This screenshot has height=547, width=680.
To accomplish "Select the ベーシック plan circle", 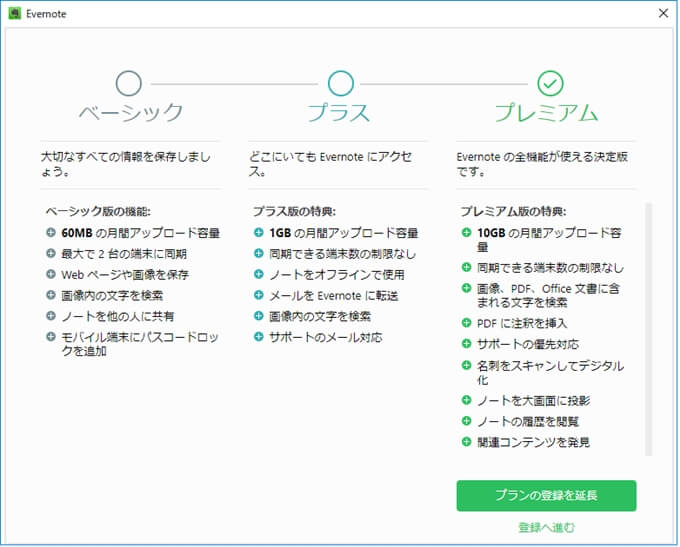I will tap(129, 83).
